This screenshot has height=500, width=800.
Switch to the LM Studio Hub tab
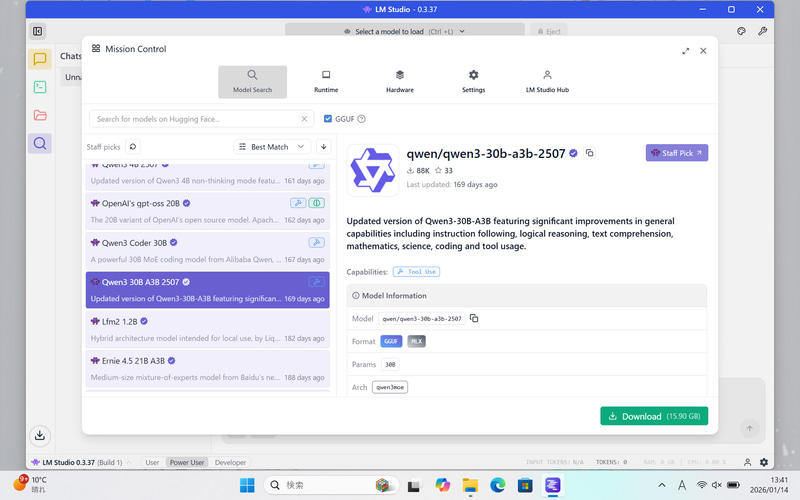click(547, 82)
